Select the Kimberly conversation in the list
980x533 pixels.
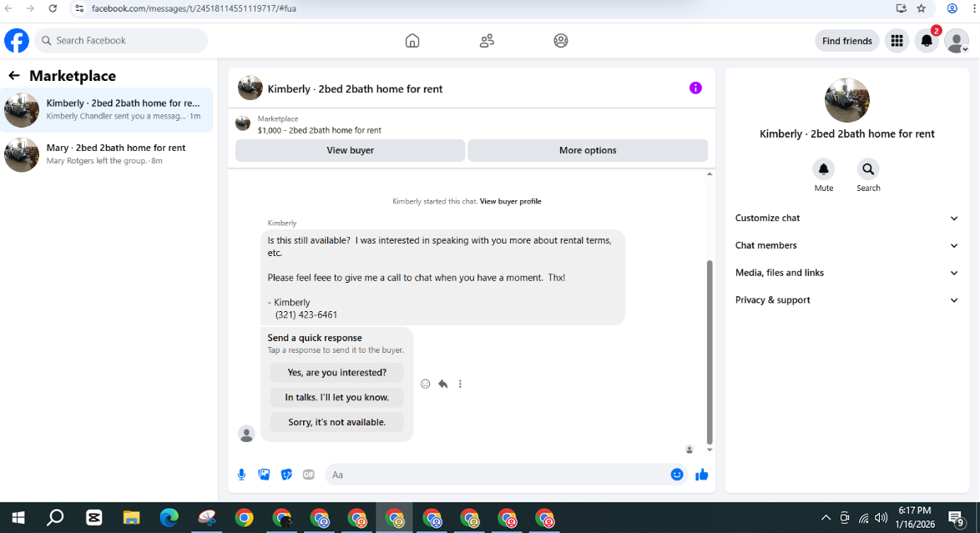coord(107,110)
